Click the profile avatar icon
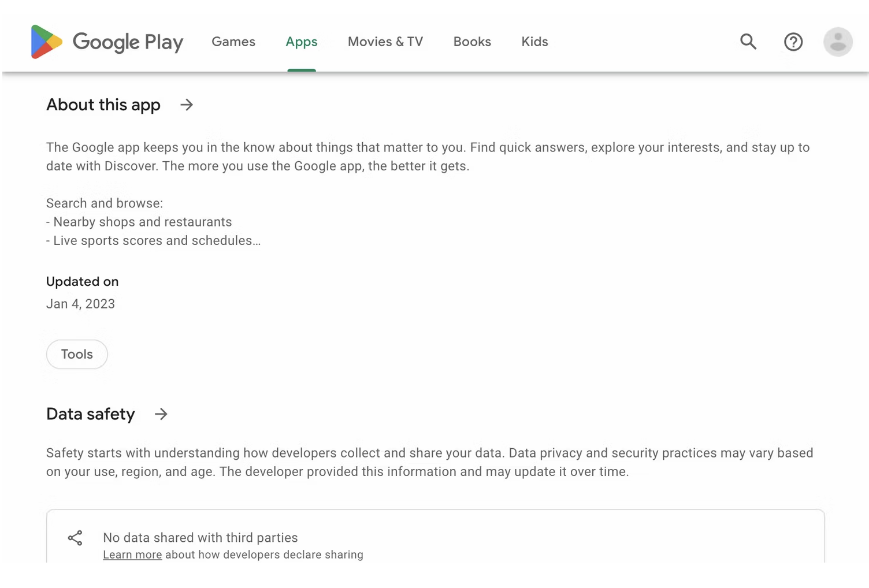The image size is (869, 588). click(838, 42)
